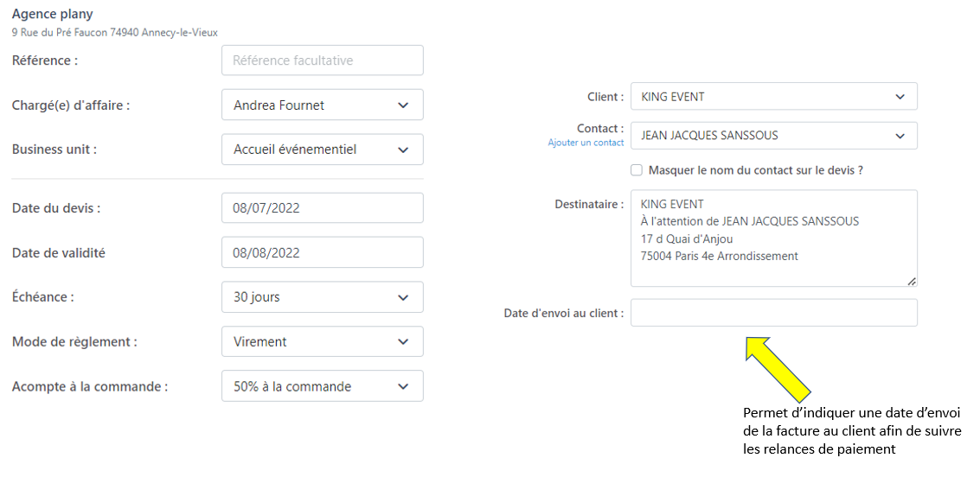Open the Échéance dropdown showing 30 jours

click(x=322, y=297)
